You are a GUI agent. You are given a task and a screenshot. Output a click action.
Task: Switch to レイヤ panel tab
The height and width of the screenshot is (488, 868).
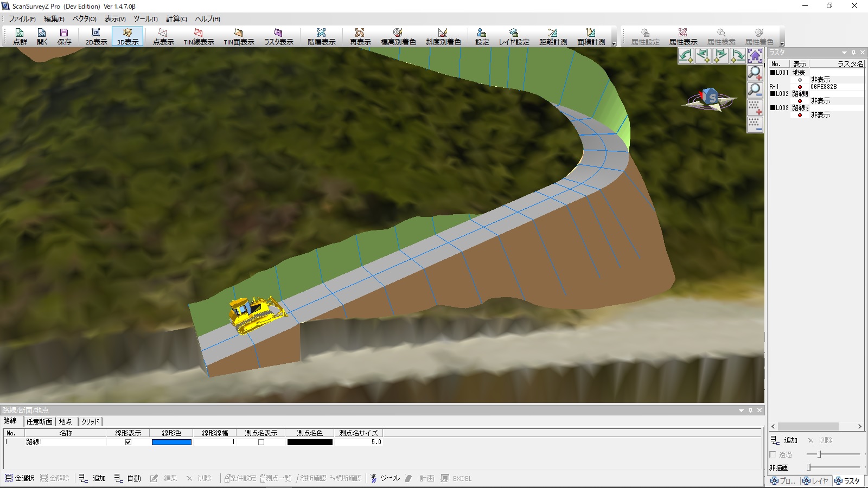click(x=815, y=481)
